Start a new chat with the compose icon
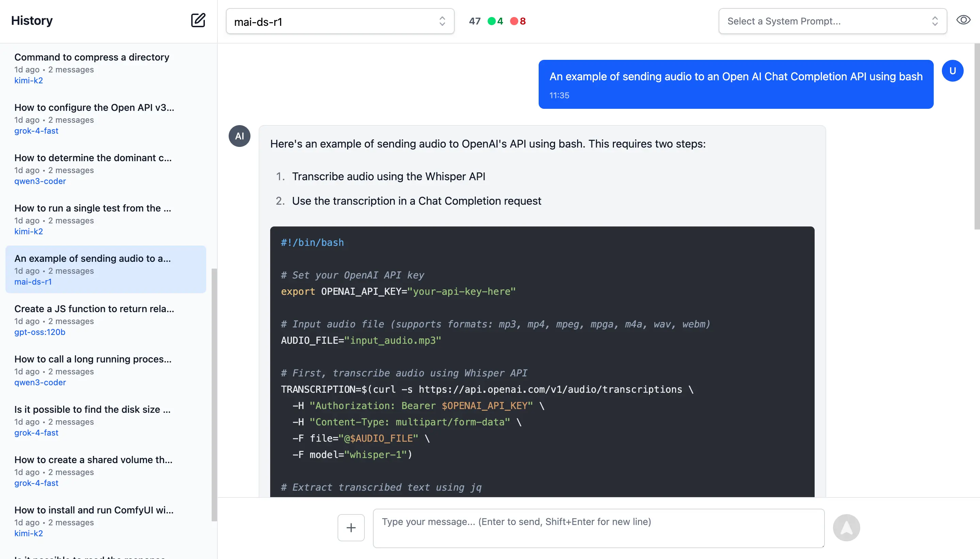Screen dimensions: 980x559 point(198,20)
